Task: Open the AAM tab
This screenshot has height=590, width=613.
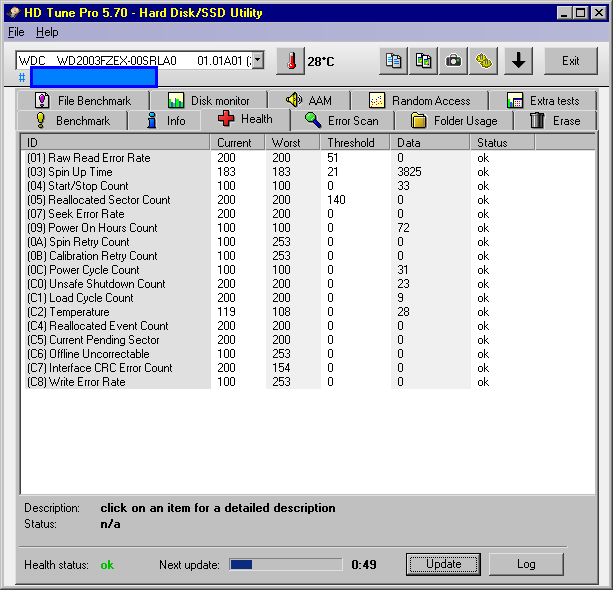Action: [309, 100]
